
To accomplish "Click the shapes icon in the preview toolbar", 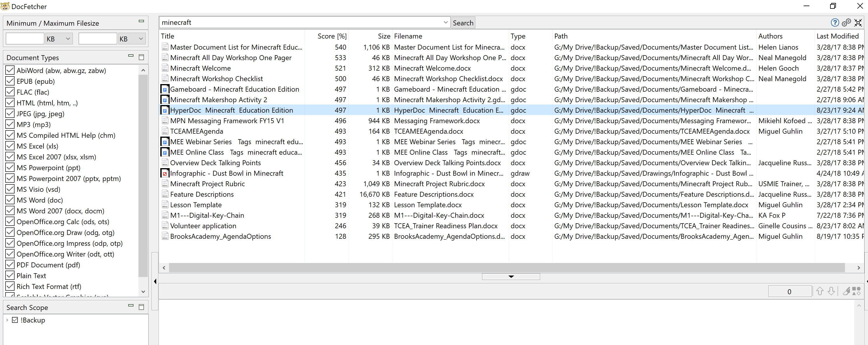I will pyautogui.click(x=856, y=291).
